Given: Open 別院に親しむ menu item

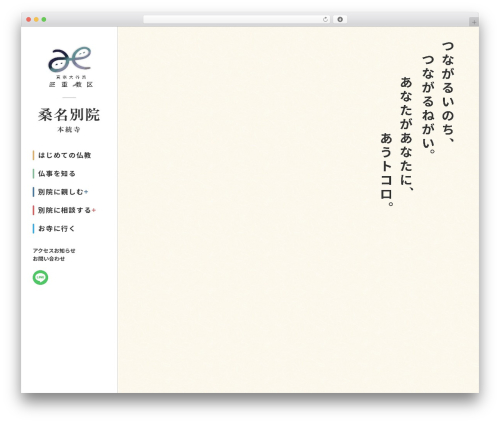Looking at the screenshot, I should click(x=60, y=192).
